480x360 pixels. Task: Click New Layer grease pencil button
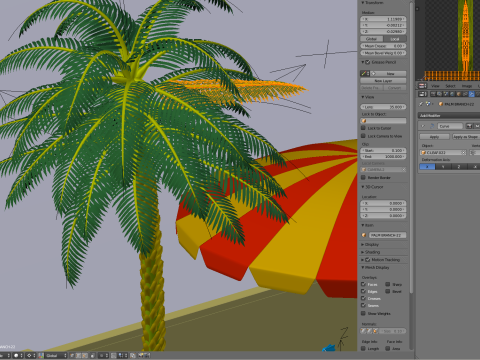[x=383, y=81]
